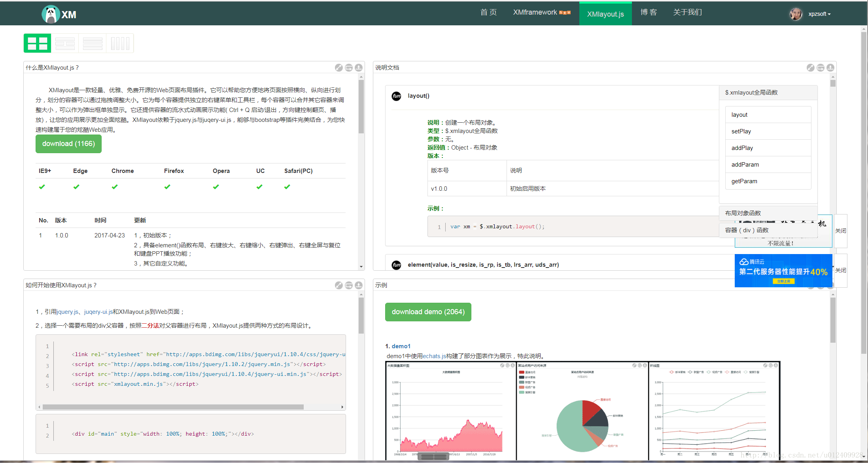Viewport: 868px width, 463px height.
Task: Select setPlay in the function list
Action: 768,131
